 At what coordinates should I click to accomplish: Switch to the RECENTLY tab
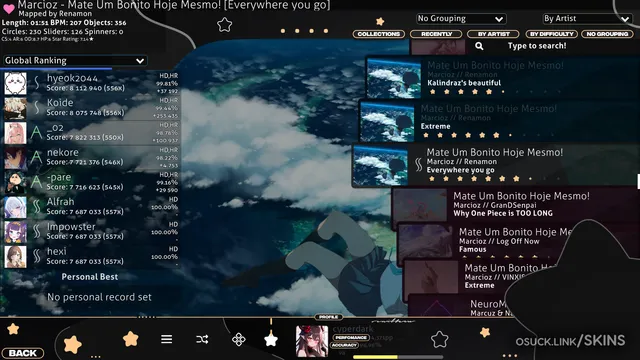(x=436, y=34)
